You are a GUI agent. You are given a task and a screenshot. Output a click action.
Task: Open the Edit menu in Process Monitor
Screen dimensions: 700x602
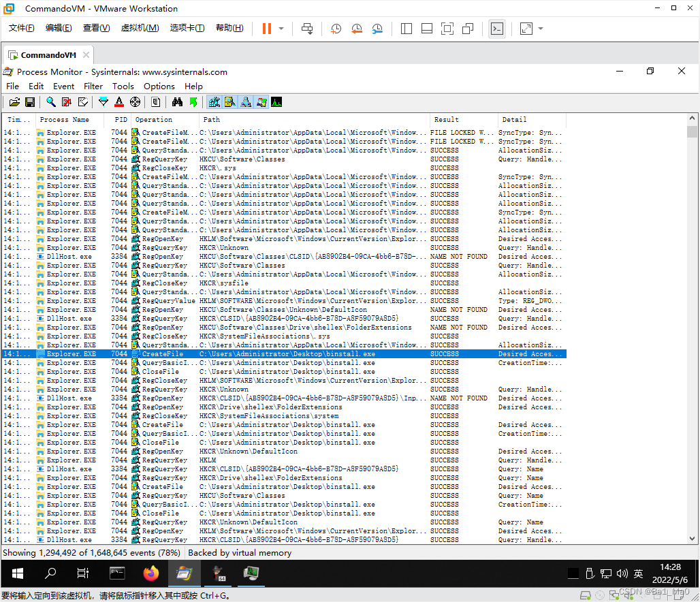[x=36, y=86]
